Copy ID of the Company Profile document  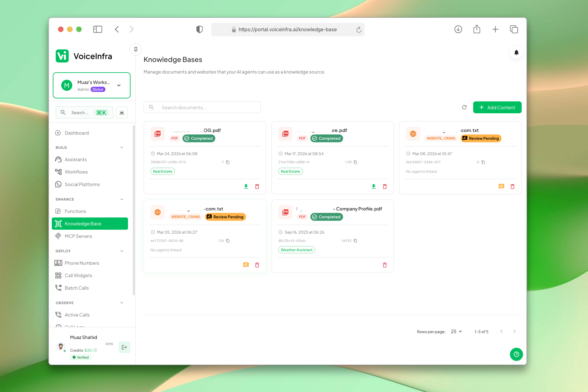coord(356,241)
